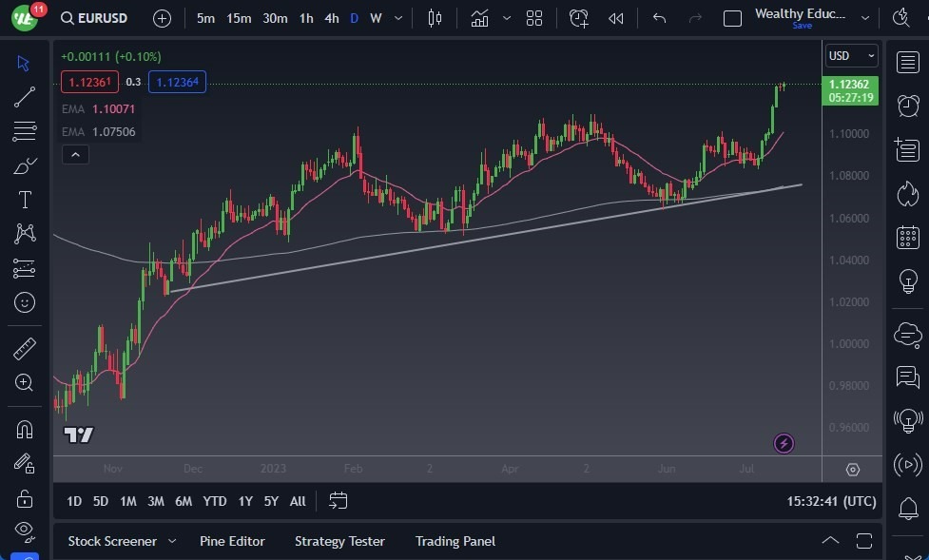Select the Measure ruler tool
Screen dimensions: 929x560
coord(24,348)
